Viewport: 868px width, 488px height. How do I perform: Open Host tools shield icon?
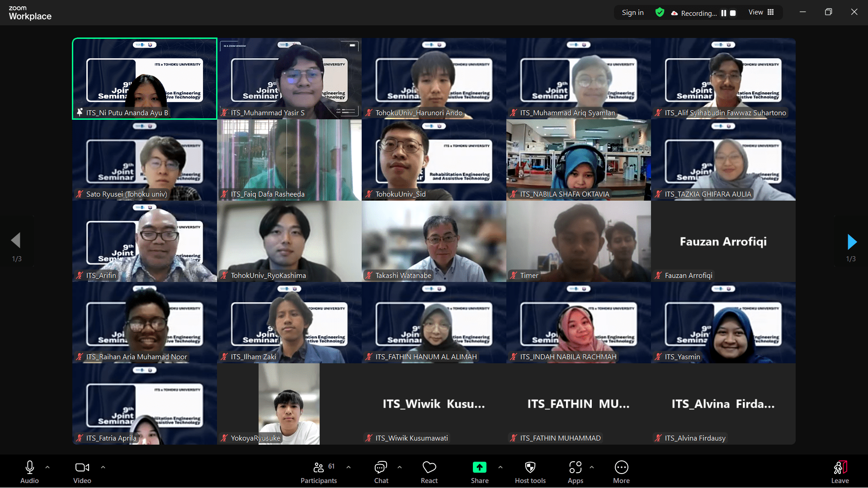(x=530, y=467)
